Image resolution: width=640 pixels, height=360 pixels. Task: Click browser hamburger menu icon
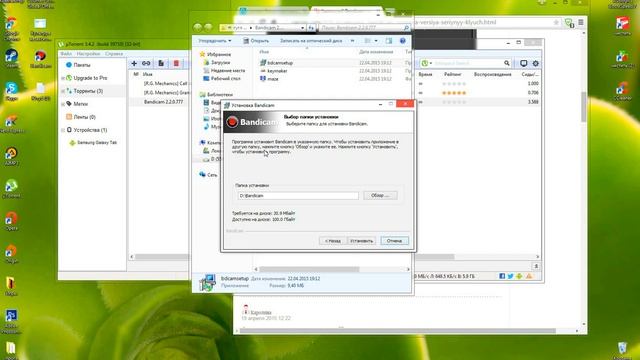pos(581,22)
